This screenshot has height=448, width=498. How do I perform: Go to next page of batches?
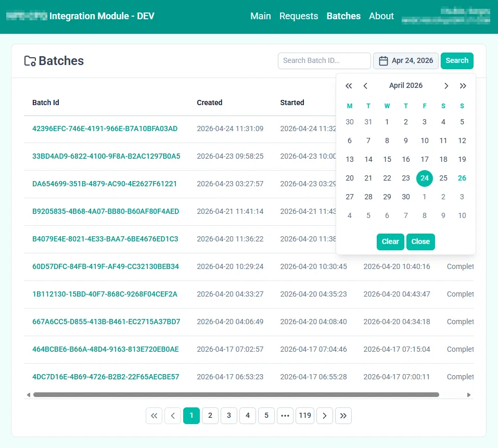(x=325, y=415)
